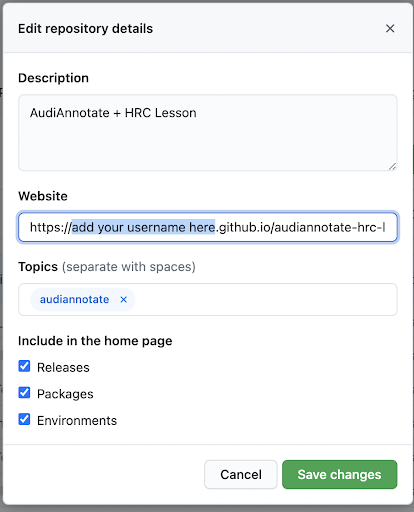Click the Releases label text
This screenshot has width=414, height=512.
coord(63,368)
